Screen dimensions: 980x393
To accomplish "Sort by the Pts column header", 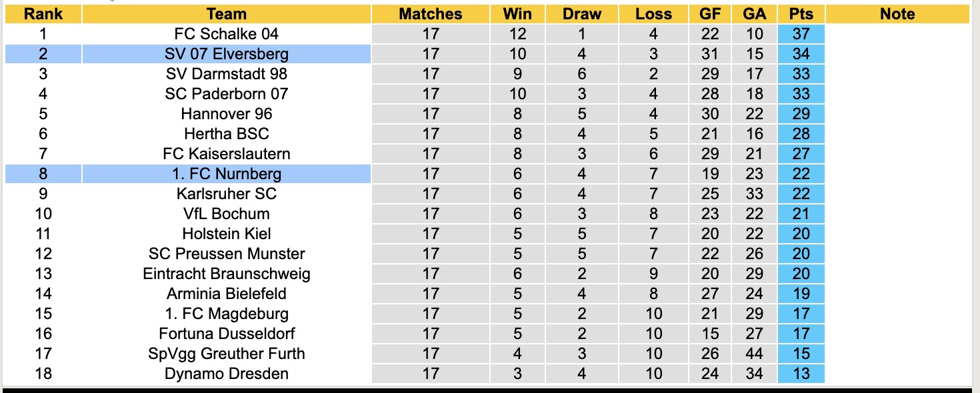I will click(x=801, y=14).
